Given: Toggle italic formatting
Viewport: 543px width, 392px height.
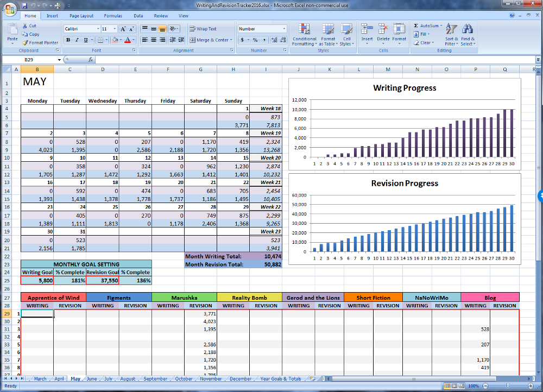Looking at the screenshot, I should [76, 40].
